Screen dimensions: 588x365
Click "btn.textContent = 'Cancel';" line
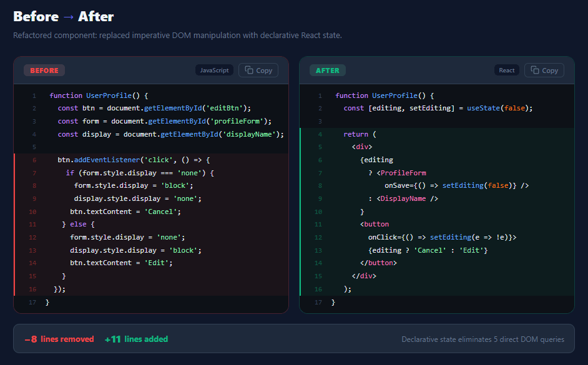pos(151,212)
